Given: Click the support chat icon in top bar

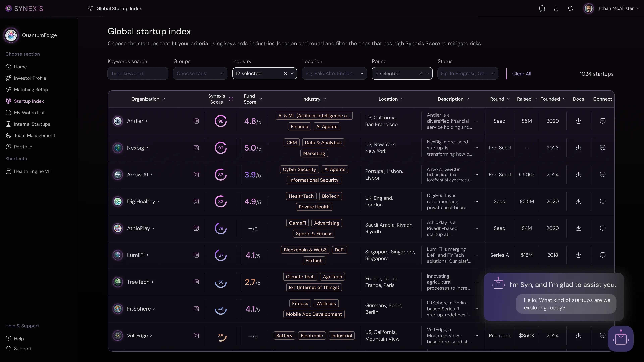Looking at the screenshot, I should pos(542,9).
